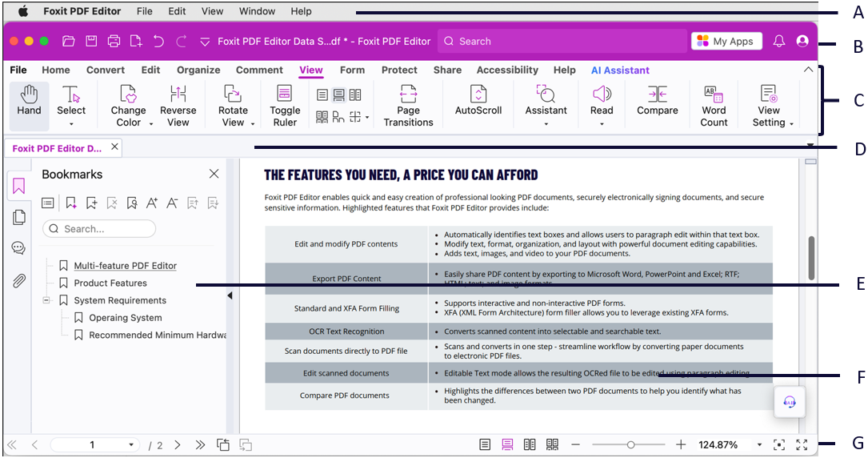The width and height of the screenshot is (868, 458).
Task: Open Word Count tool
Action: 714,106
